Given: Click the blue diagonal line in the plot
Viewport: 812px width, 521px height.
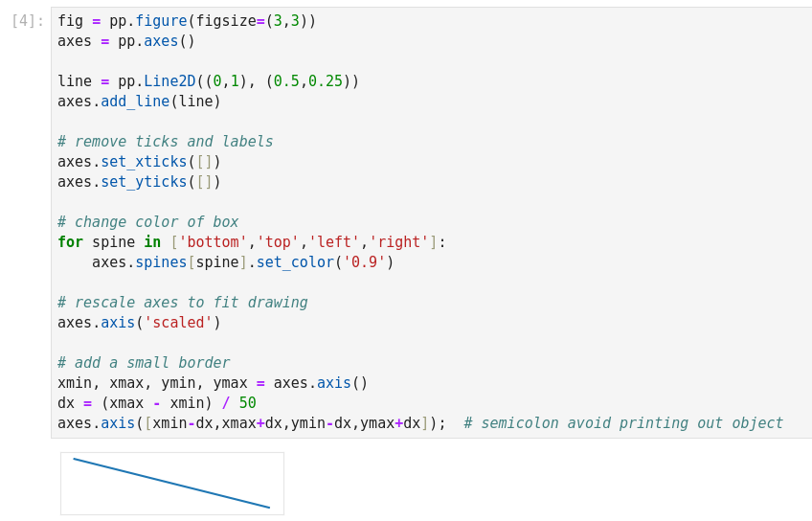Looking at the screenshot, I should (172, 484).
